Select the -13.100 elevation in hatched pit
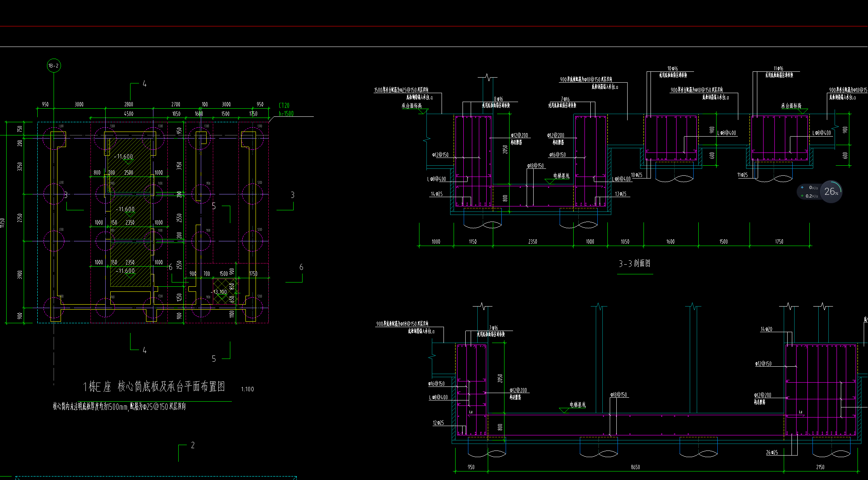 coord(219,292)
